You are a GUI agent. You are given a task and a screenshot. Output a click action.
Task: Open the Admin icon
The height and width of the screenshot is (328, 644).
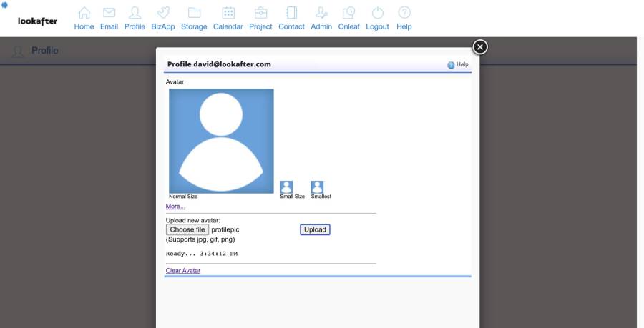coord(321,14)
